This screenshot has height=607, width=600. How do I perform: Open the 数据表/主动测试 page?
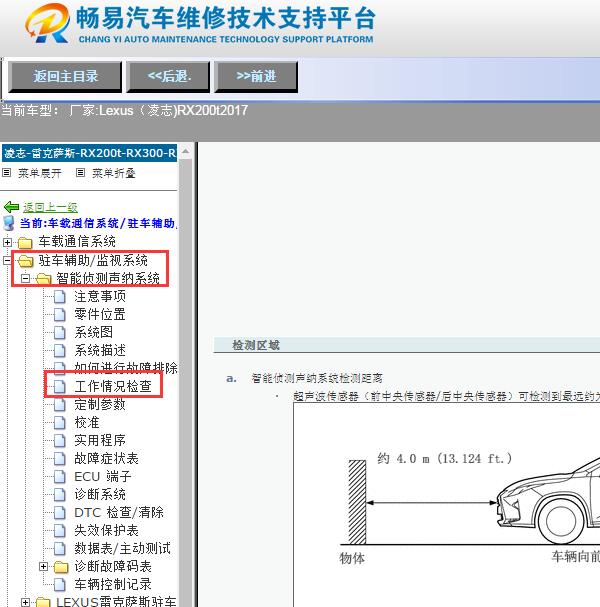(x=122, y=549)
